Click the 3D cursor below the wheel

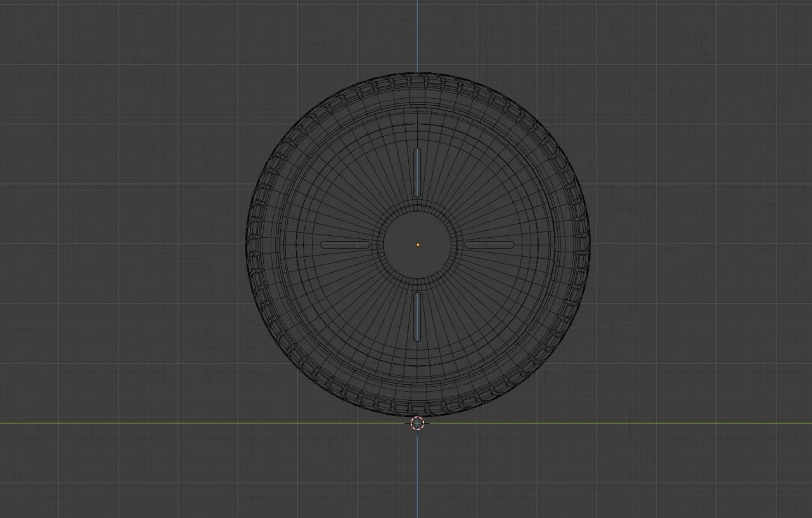click(x=417, y=423)
